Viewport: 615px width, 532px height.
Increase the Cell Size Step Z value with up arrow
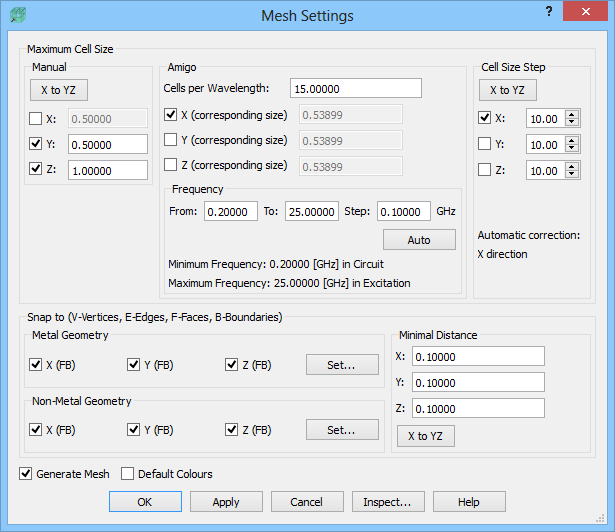(x=572, y=166)
